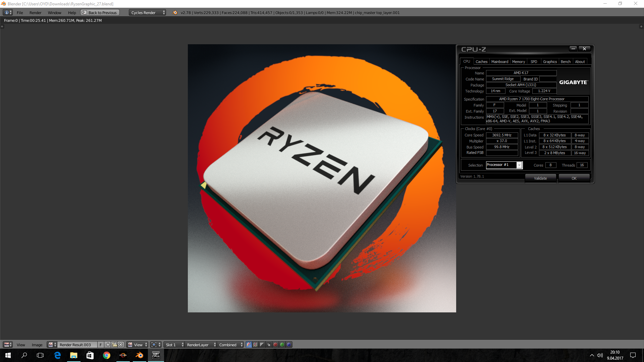Launch Microsoft Edge from taskbar

(57, 355)
